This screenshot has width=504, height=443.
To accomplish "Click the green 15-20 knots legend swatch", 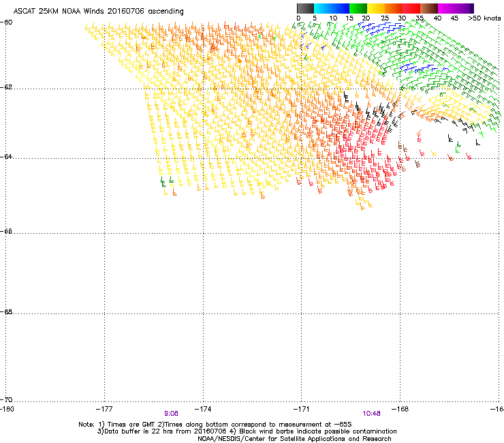I will [x=358, y=8].
